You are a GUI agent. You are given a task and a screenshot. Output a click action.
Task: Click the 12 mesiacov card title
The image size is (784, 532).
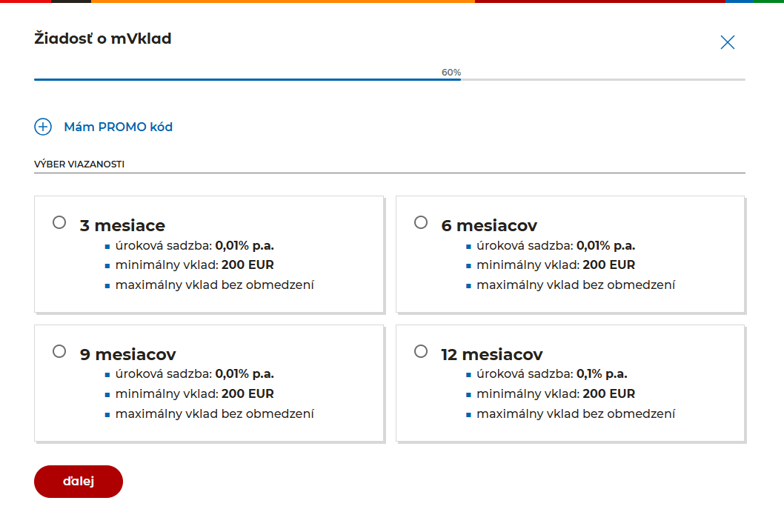point(491,354)
